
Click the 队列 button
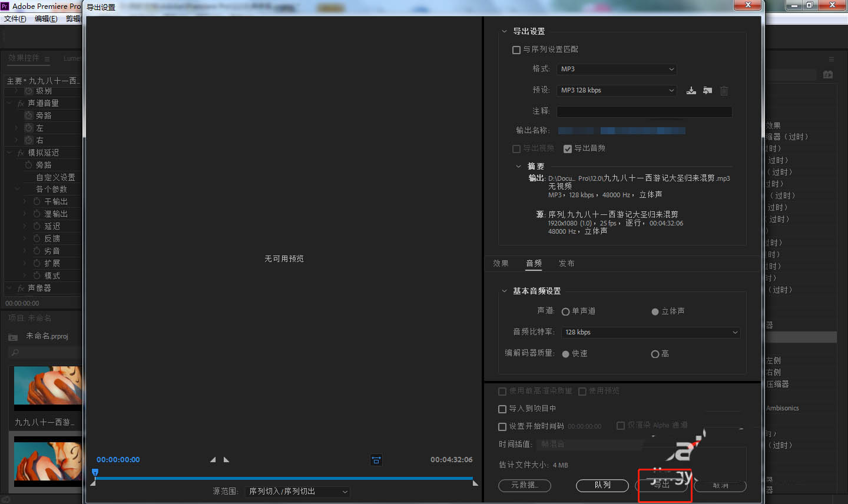602,485
